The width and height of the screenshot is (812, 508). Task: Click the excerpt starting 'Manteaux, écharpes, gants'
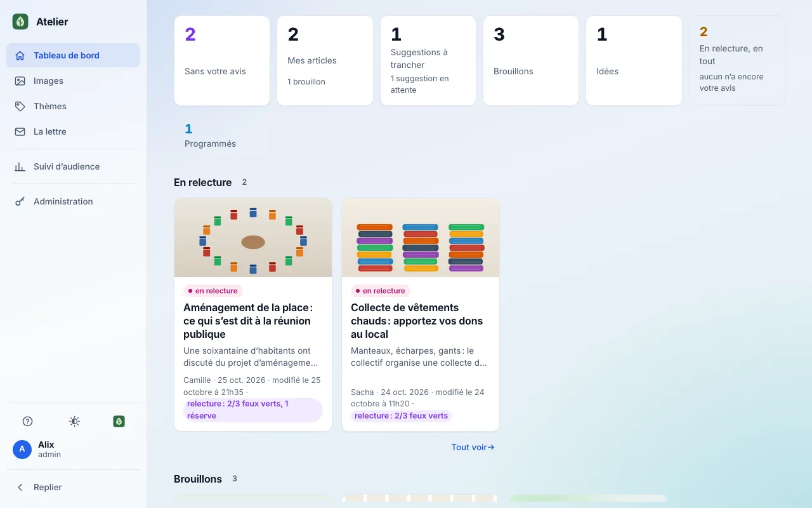(x=419, y=357)
